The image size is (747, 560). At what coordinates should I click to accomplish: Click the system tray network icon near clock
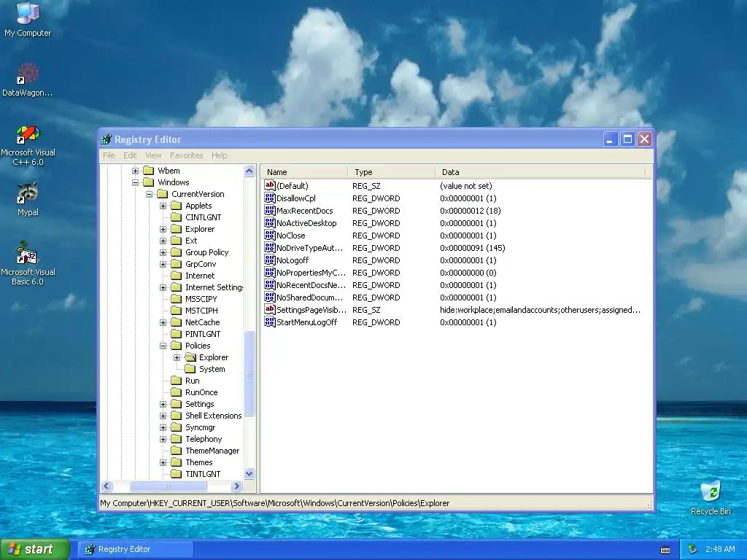tap(692, 549)
